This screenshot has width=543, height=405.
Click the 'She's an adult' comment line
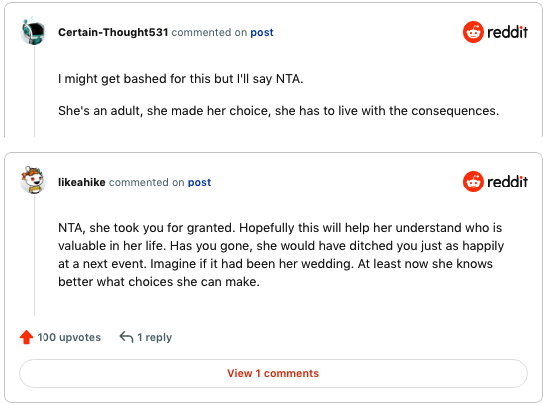(278, 111)
